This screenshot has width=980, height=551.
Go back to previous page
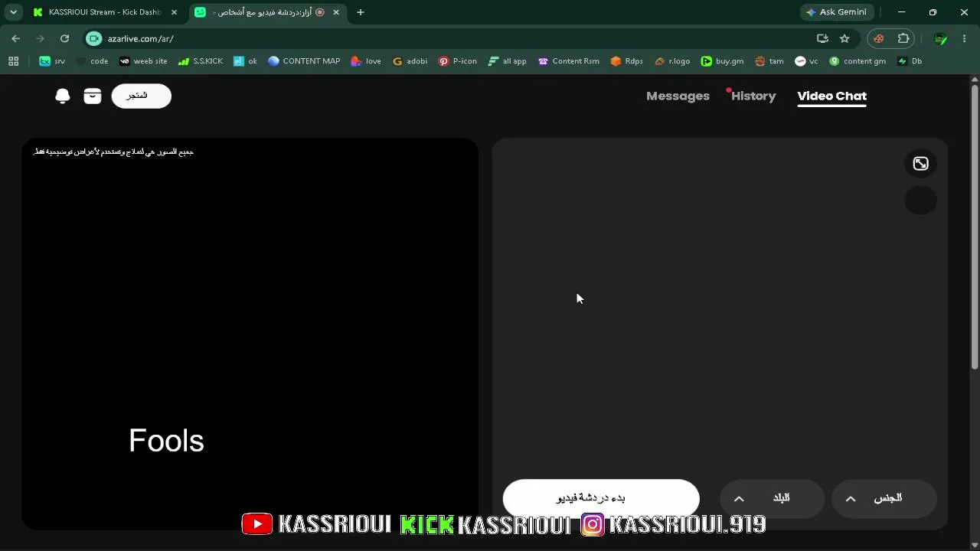tap(16, 38)
